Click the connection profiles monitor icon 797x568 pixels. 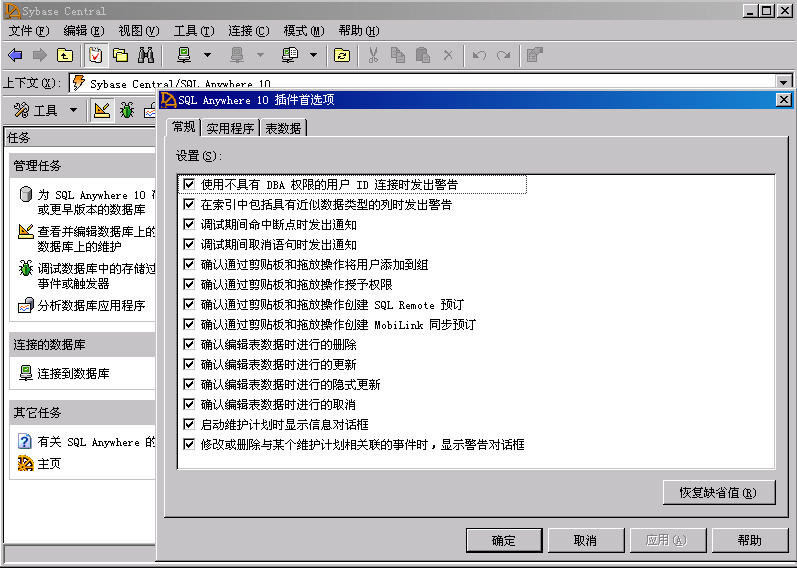(x=290, y=55)
